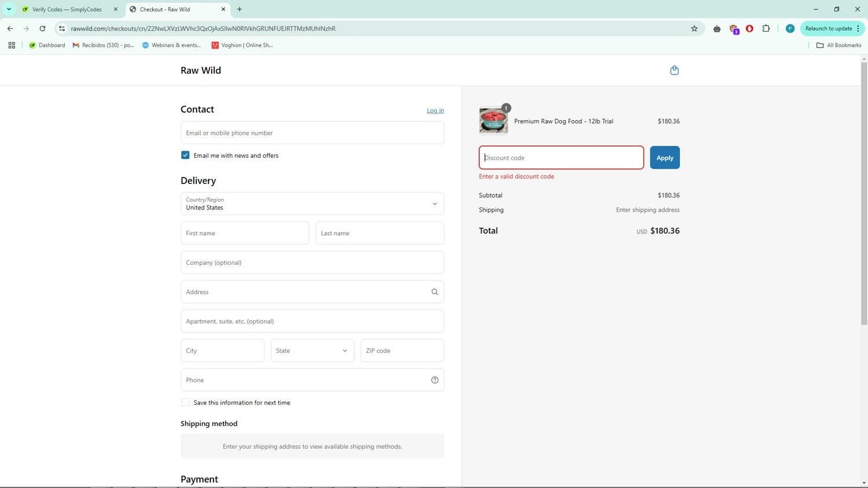Open the Dashboard bookmark
The height and width of the screenshot is (488, 868).
pos(47,45)
